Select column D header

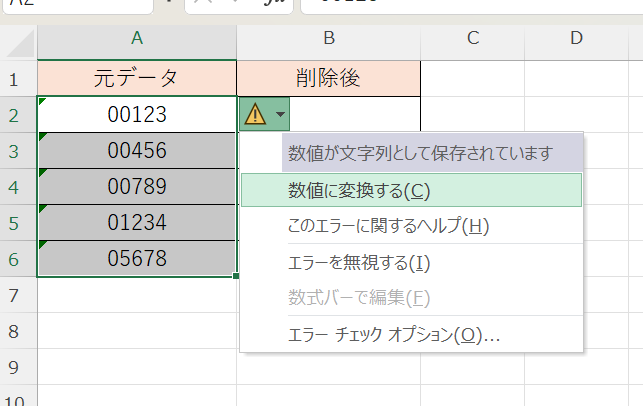(576, 39)
